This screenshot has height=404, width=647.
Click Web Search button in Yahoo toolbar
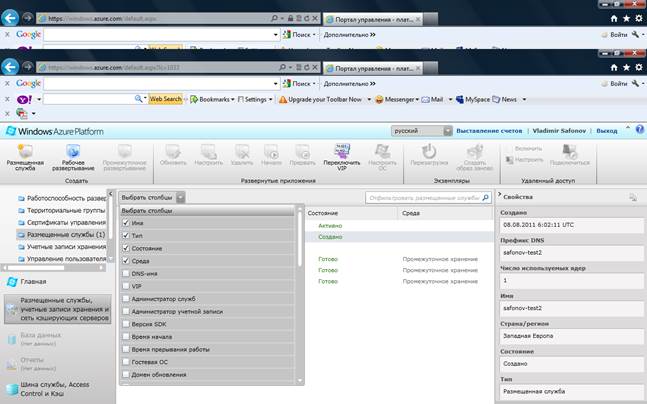coord(165,99)
